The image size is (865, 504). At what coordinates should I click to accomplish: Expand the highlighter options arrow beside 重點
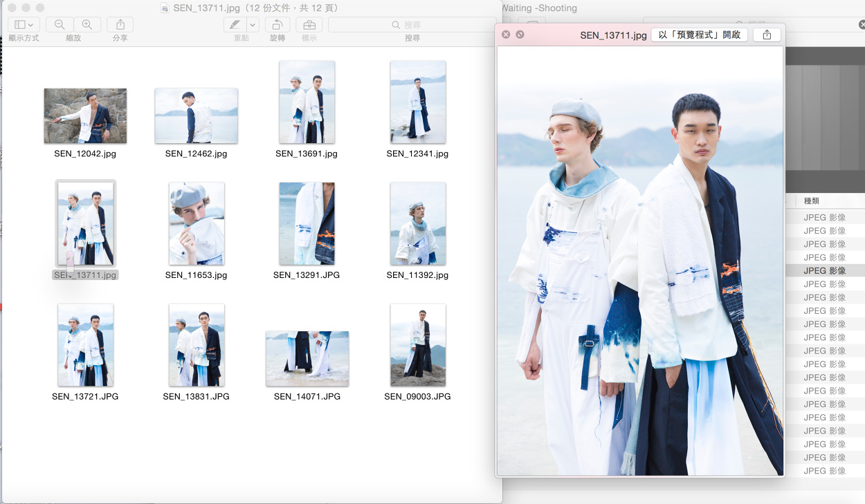pyautogui.click(x=253, y=25)
